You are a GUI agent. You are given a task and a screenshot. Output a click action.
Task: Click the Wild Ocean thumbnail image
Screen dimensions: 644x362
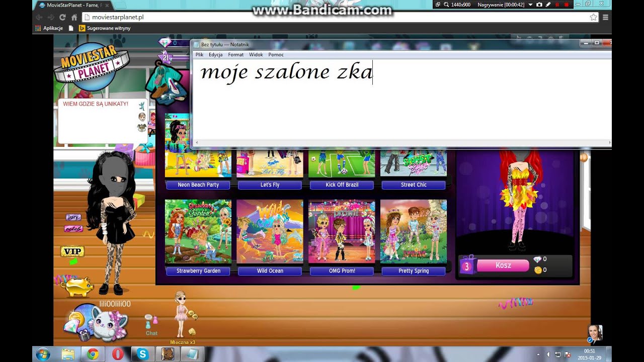click(x=270, y=231)
